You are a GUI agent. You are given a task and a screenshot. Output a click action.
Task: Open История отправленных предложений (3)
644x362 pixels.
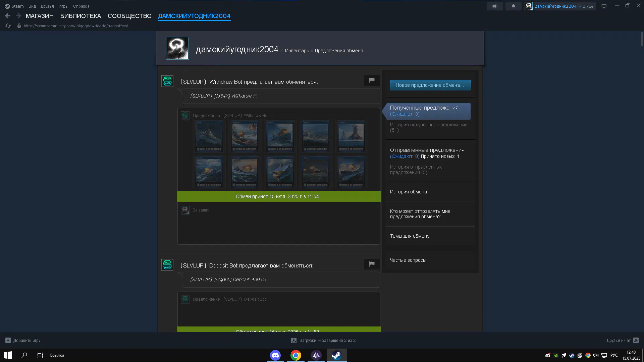416,170
